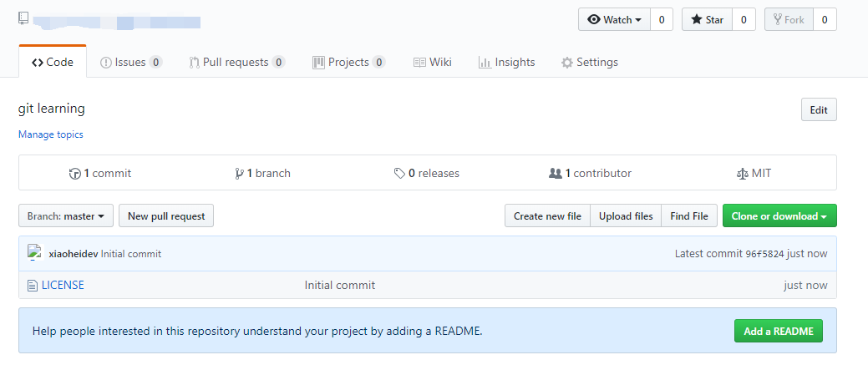Click the Initial commit message in LICENSE row
868x365 pixels.
tap(340, 286)
